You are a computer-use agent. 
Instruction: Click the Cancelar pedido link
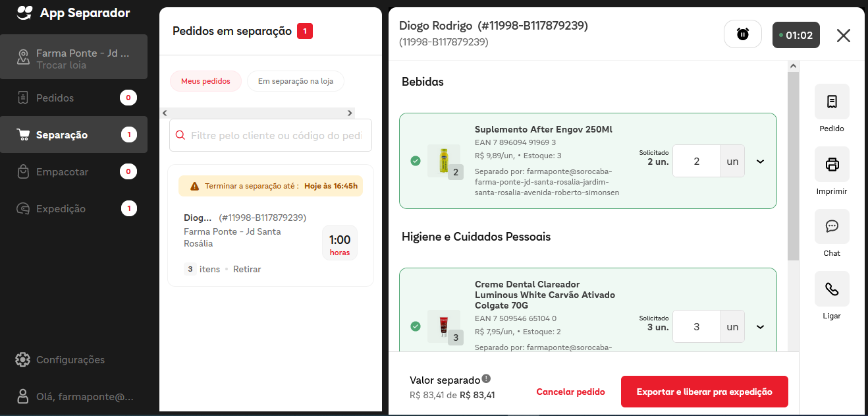point(570,392)
